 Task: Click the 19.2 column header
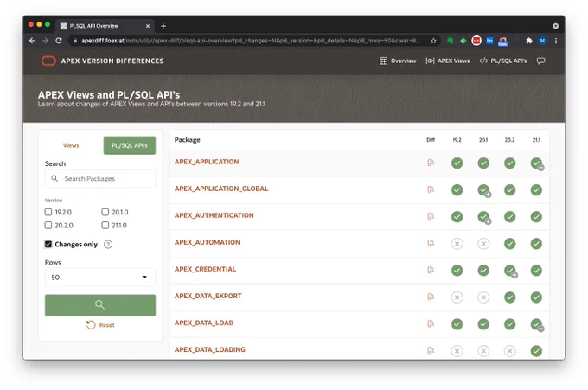(457, 140)
